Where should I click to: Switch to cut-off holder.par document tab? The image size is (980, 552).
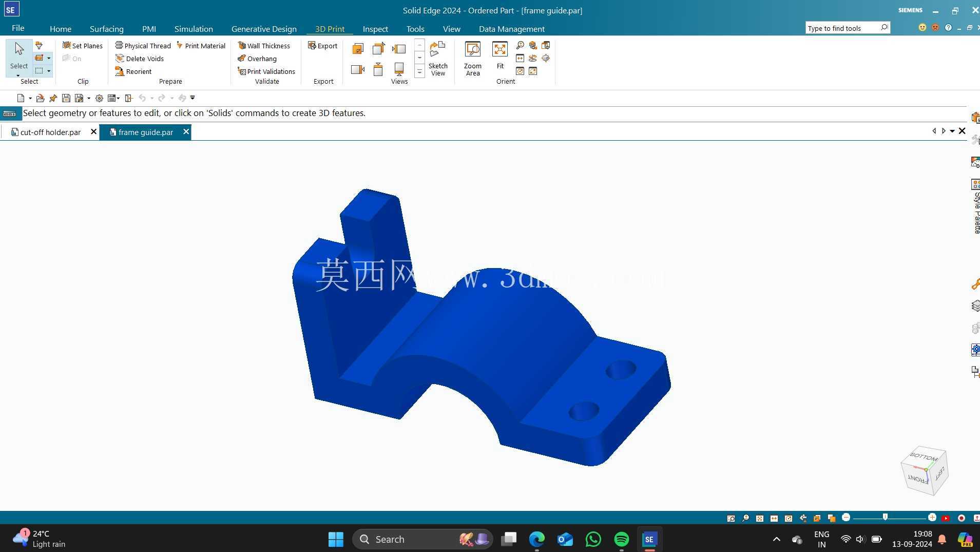click(50, 132)
